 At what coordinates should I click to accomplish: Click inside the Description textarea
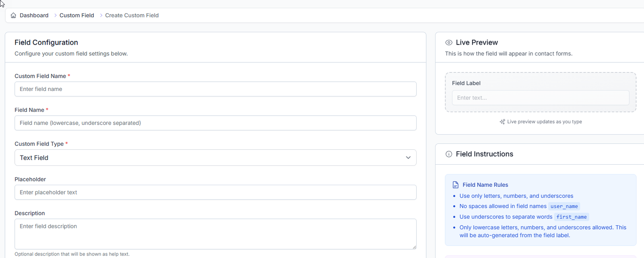click(215, 234)
